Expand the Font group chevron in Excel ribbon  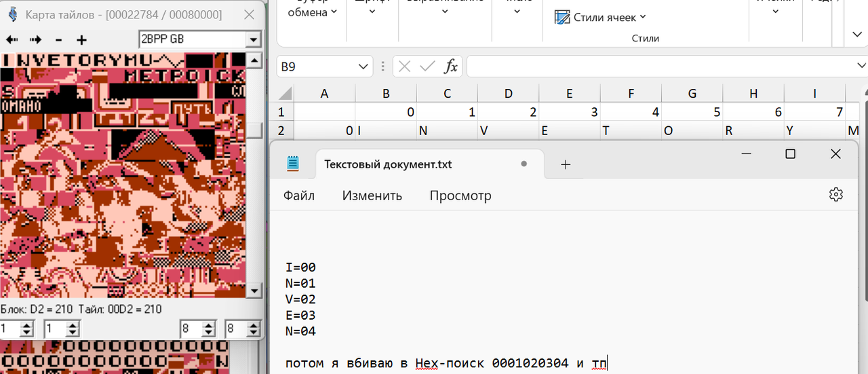(372, 12)
